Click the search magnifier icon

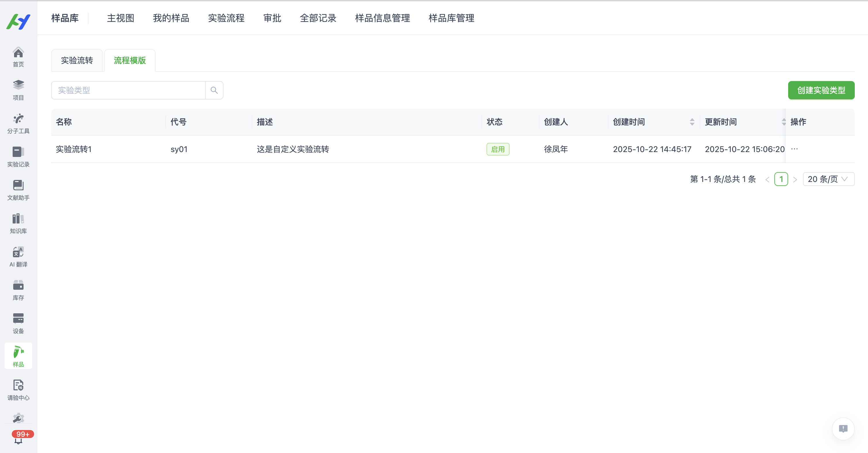click(x=214, y=90)
